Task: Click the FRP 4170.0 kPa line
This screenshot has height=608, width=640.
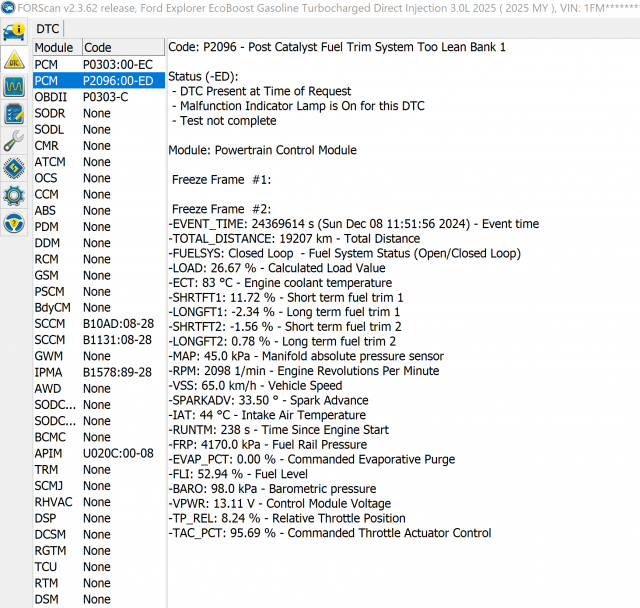Action: click(268, 444)
